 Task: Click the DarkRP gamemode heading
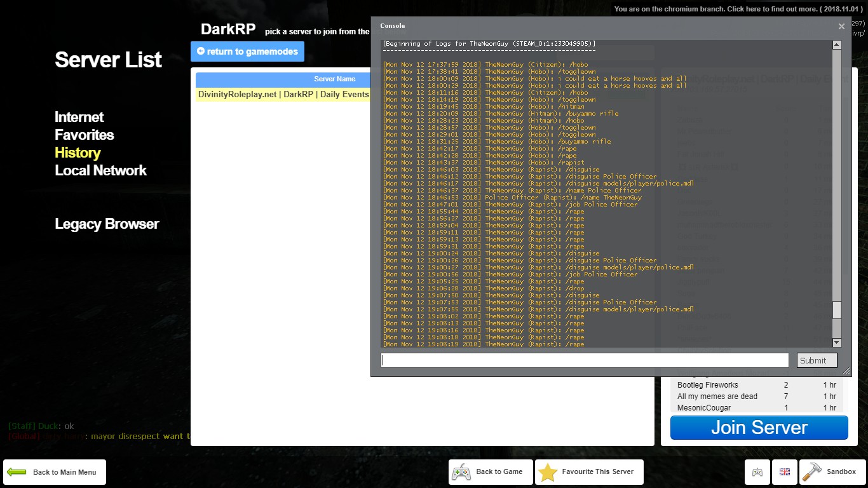point(228,29)
